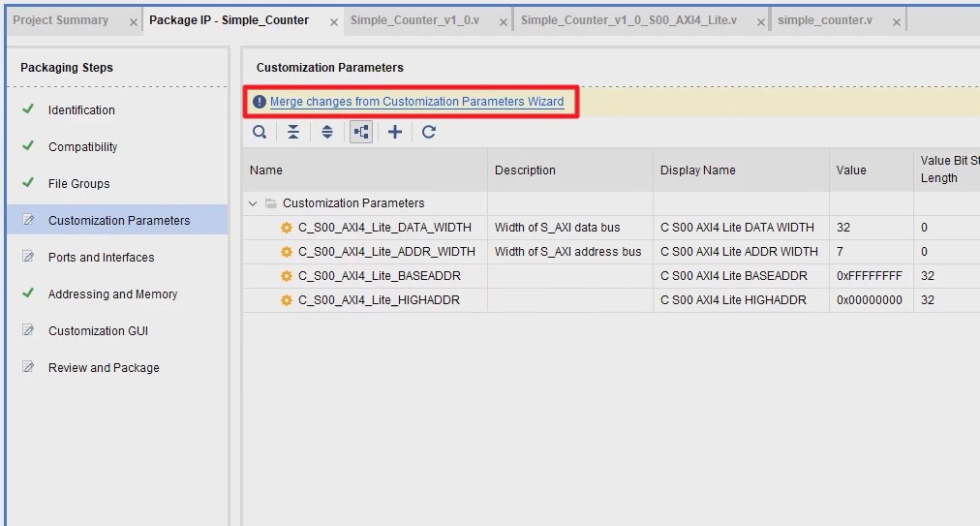Click the edit icon beside Customization Parameters step

pos(28,220)
